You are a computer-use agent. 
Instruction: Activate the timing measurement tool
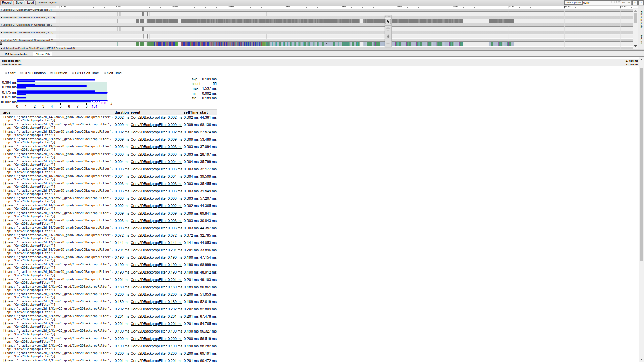click(x=388, y=43)
